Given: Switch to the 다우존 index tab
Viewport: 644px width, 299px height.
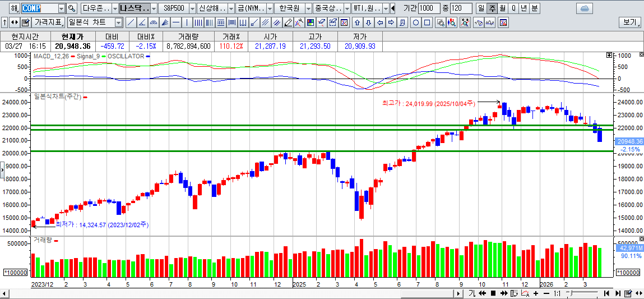Looking at the screenshot, I should click(95, 8).
